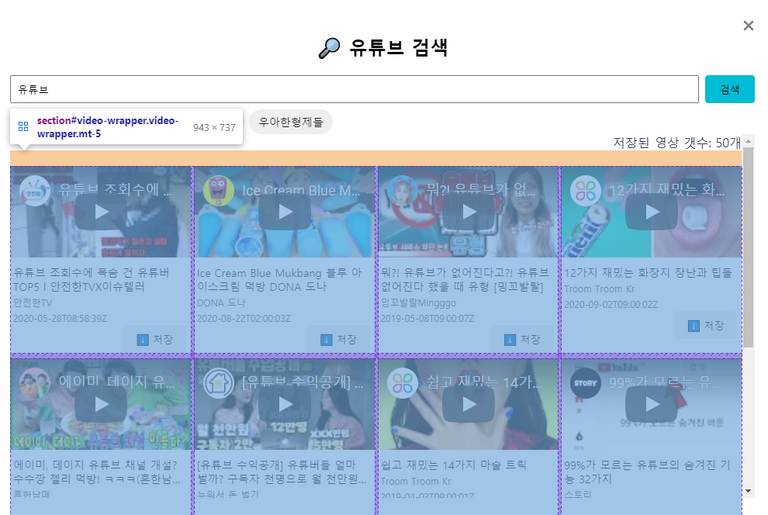768x515 pixels.
Task: Click title text 에이미, 데이지 유튜브 채널 개설?
Action: (96, 471)
